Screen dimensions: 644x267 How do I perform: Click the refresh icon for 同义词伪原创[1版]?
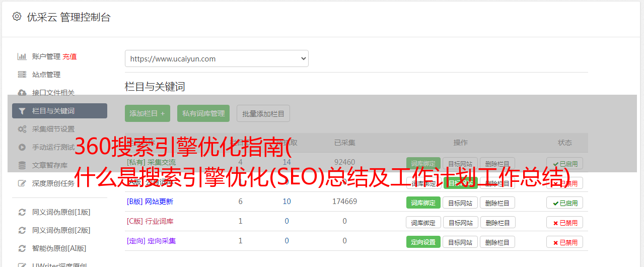tap(22, 212)
